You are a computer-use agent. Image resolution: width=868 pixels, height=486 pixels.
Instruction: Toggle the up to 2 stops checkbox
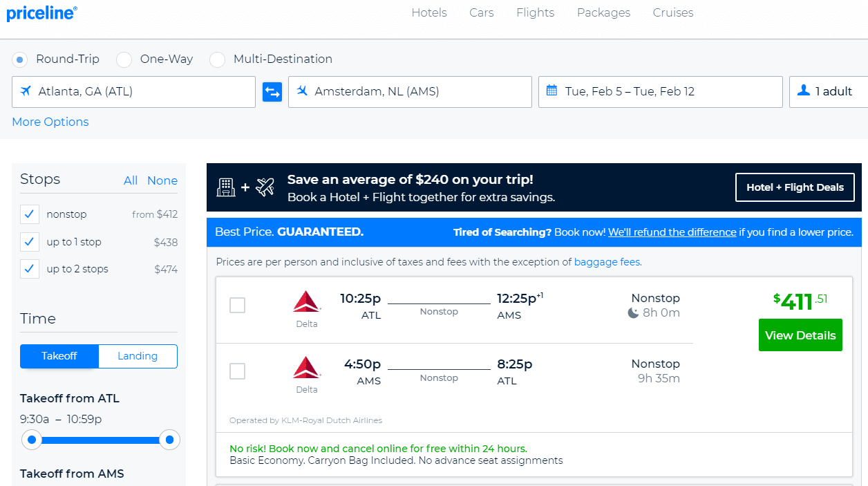[x=30, y=269]
